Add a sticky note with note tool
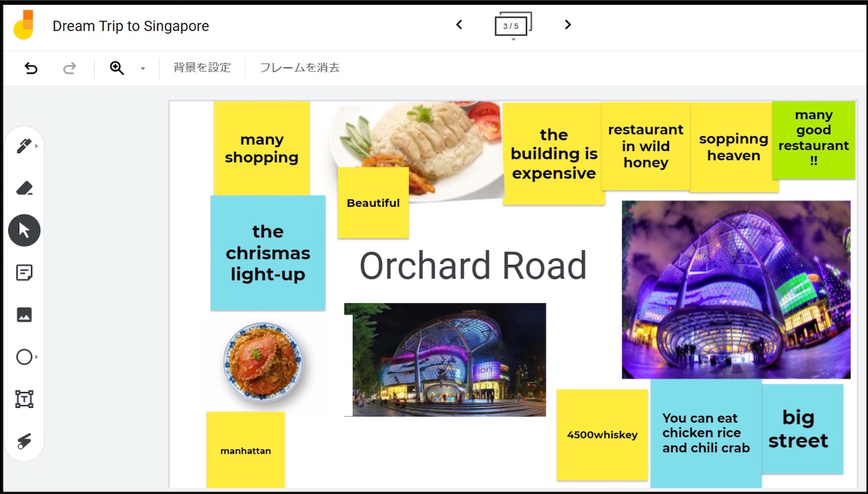Screen dimensions: 868x494 (24, 273)
